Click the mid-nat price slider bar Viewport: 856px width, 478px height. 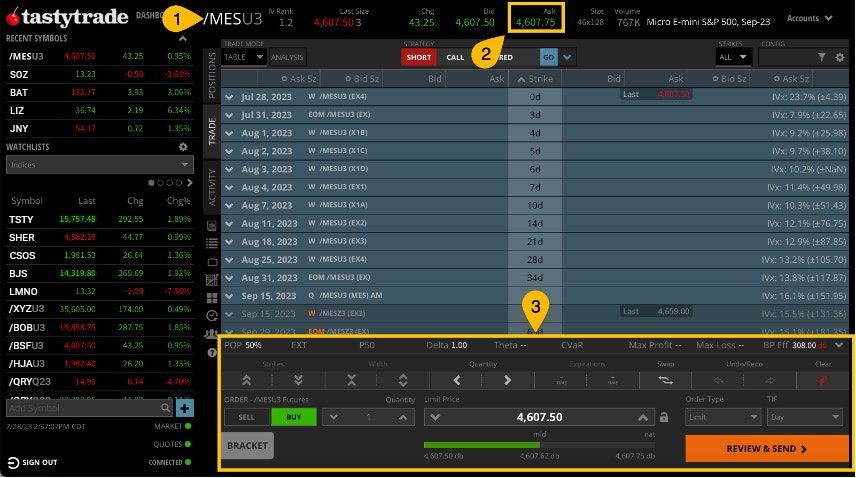point(539,445)
